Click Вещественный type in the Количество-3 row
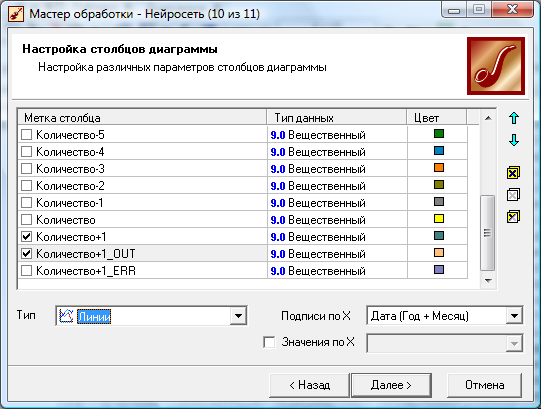This screenshot has height=409, width=541. [x=327, y=169]
